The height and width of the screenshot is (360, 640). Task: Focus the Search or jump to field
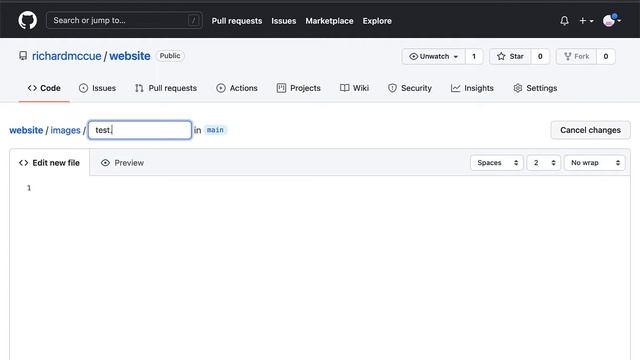(124, 20)
